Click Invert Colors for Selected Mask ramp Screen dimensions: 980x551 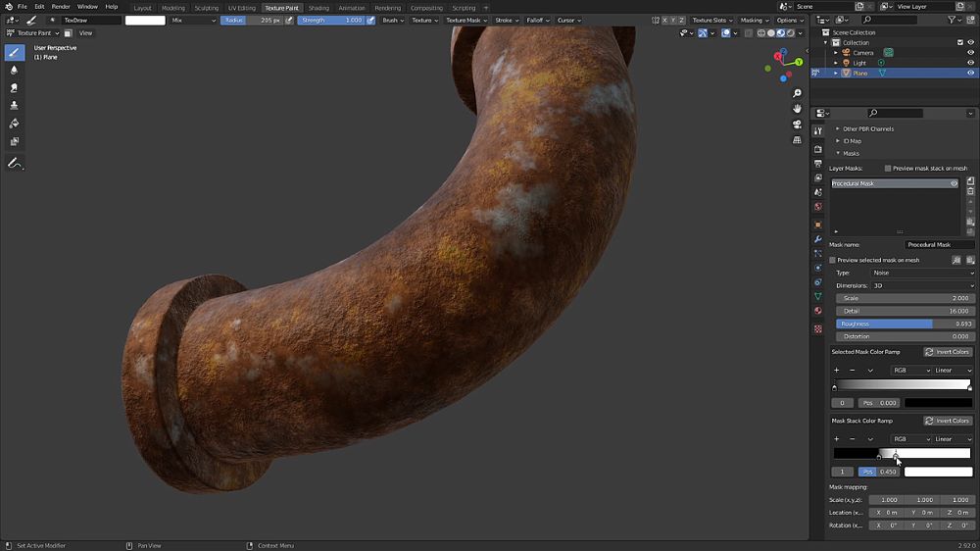pos(948,352)
